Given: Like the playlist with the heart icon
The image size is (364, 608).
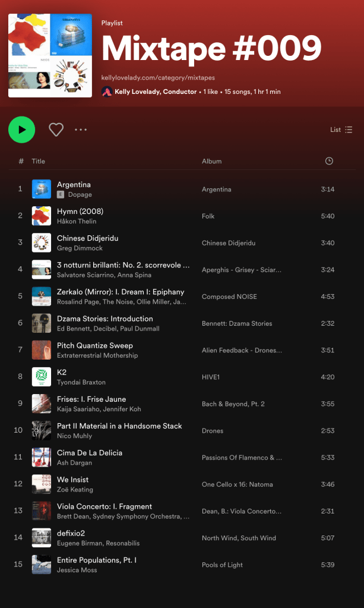Looking at the screenshot, I should [56, 130].
